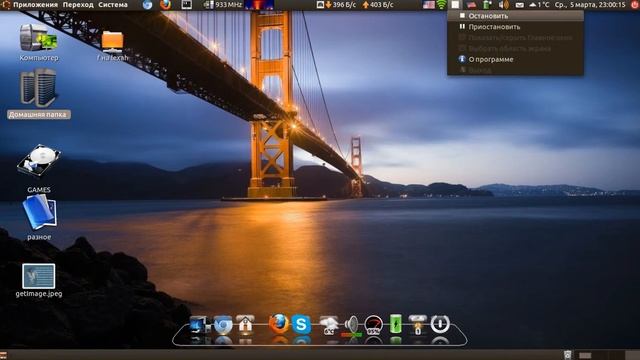
Task: Launch Firefox from the top panel
Action: [x=165, y=5]
